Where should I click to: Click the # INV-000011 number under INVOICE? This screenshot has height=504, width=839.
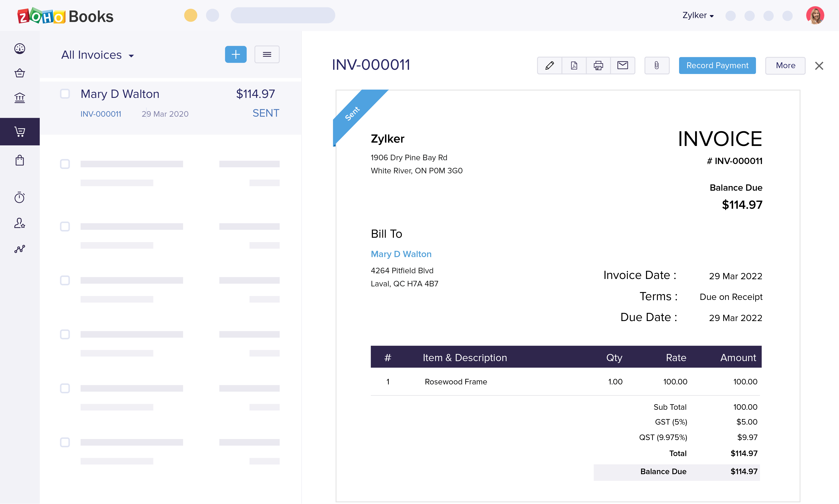[735, 161]
